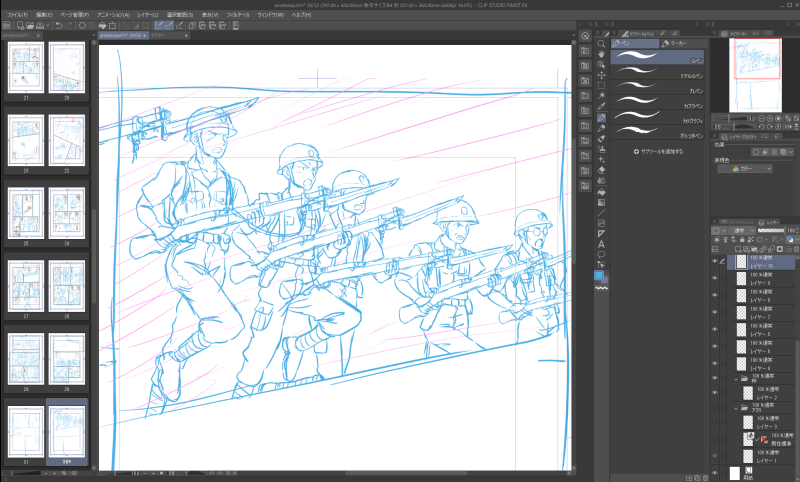Select the カリグラフィ sub tool

point(657,117)
